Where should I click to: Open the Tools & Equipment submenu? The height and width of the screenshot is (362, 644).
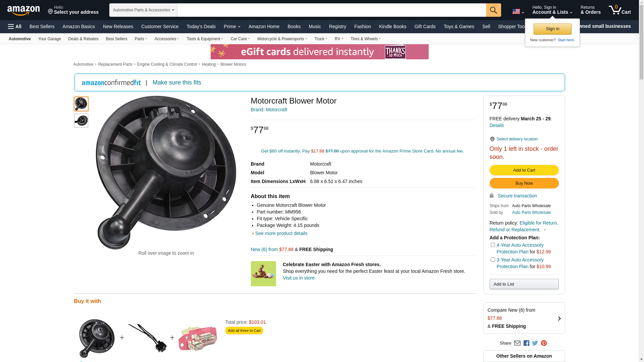(x=205, y=39)
